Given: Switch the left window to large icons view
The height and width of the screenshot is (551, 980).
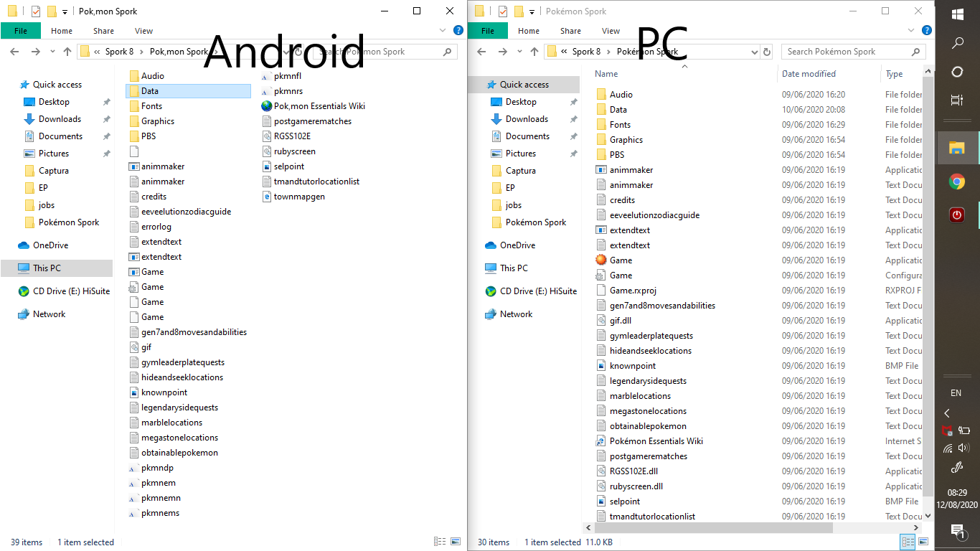Looking at the screenshot, I should (x=455, y=542).
